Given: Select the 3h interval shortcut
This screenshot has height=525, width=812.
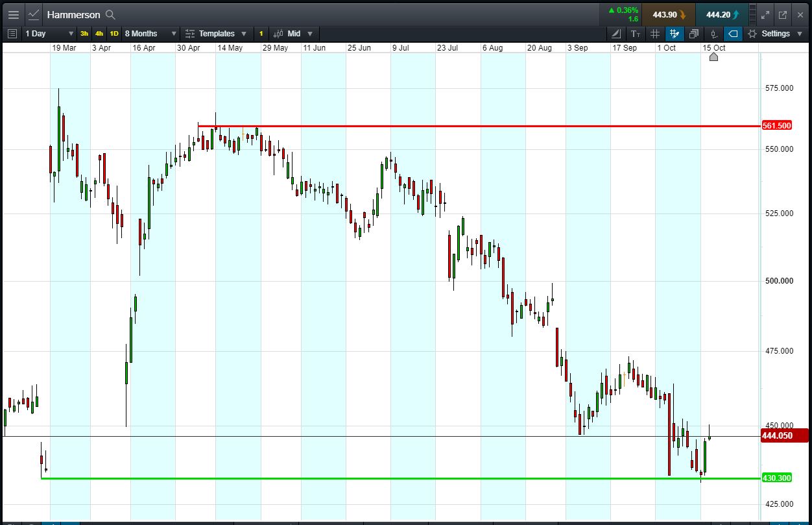Looking at the screenshot, I should point(84,34).
